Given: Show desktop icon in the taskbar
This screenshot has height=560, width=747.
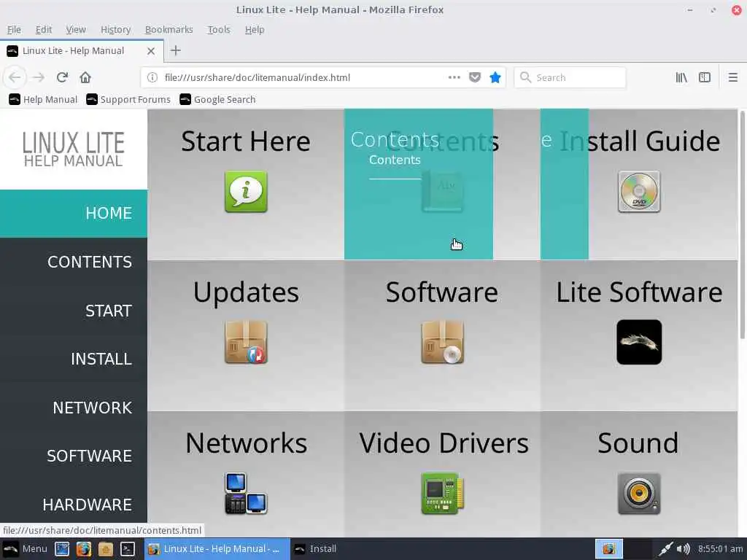Looking at the screenshot, I should click(61, 549).
